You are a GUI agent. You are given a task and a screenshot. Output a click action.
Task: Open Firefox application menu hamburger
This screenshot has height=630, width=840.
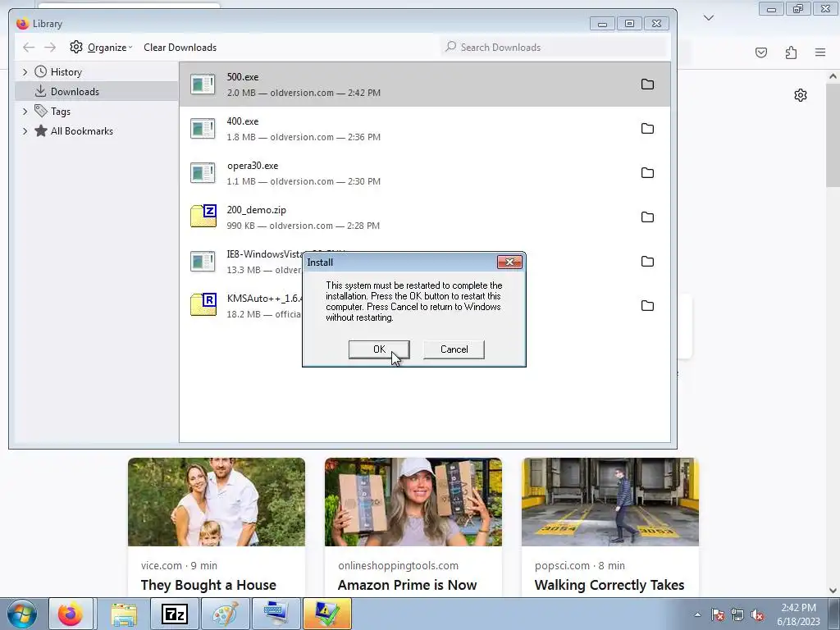[x=820, y=52]
